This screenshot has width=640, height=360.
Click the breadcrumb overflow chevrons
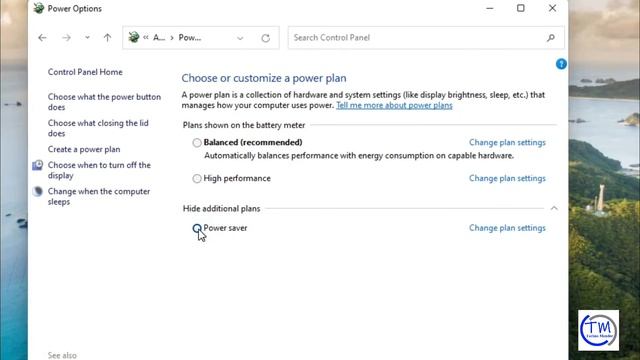146,38
